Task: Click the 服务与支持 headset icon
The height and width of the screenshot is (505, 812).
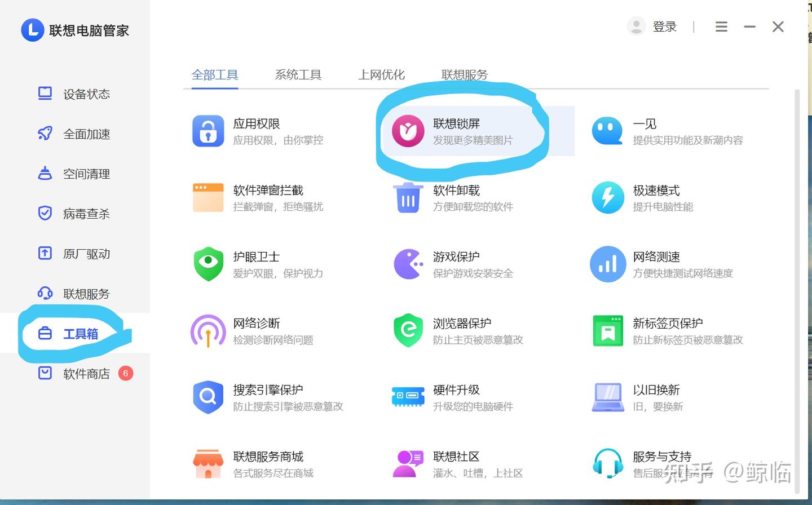Action: coord(608,463)
